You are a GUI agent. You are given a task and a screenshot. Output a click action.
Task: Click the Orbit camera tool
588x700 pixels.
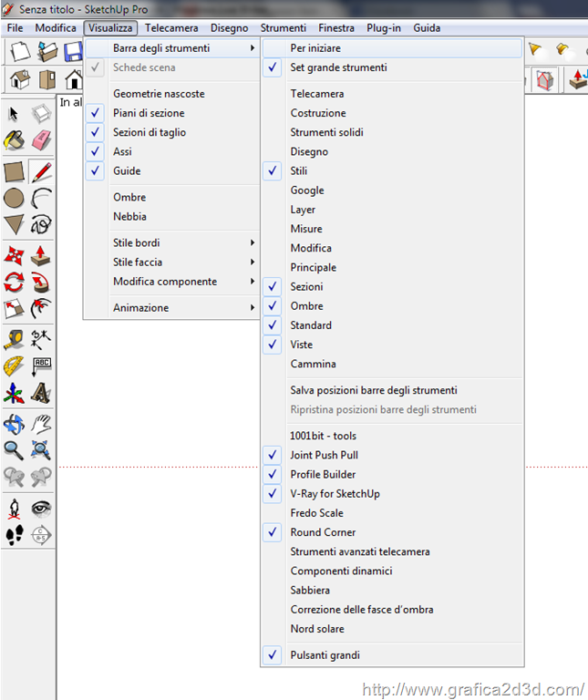pos(14,424)
